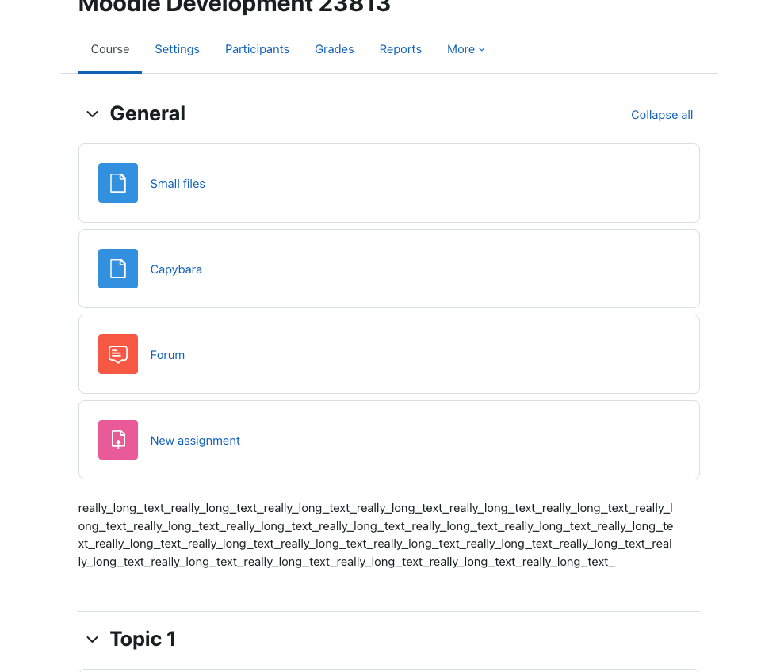Switch to the Course tab
Screen dimensions: 784x672
point(110,49)
